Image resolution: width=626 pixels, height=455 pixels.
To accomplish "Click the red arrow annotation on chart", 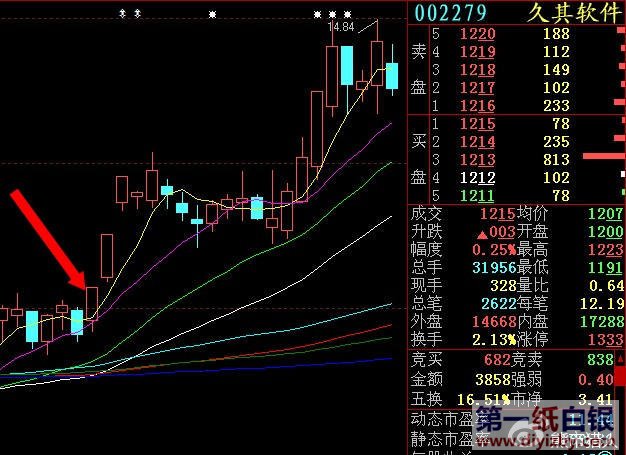I will (48, 239).
